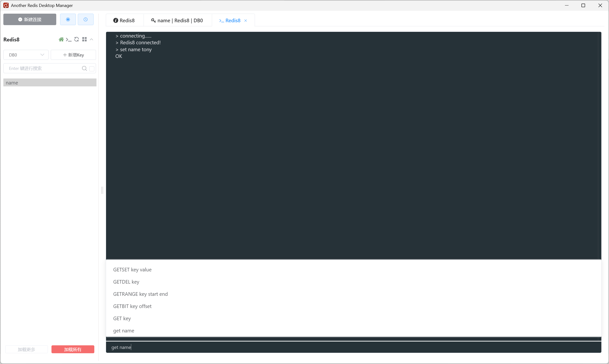Screen dimensions: 609x364
Task: Switch to name | Redis8 | DB0 tab
Action: click(x=177, y=21)
